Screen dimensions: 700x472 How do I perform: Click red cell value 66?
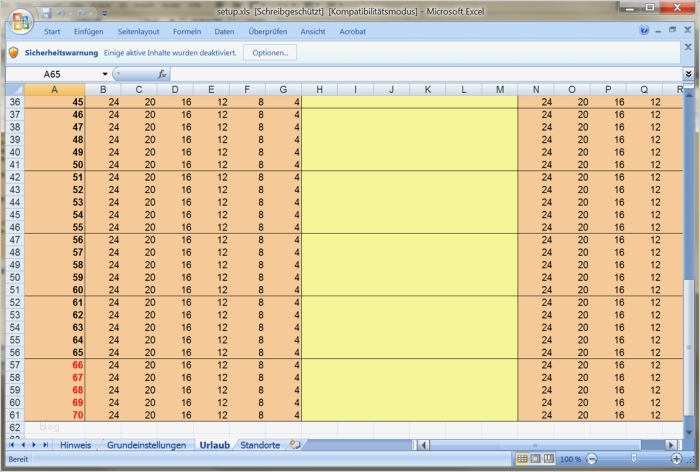pyautogui.click(x=54, y=365)
